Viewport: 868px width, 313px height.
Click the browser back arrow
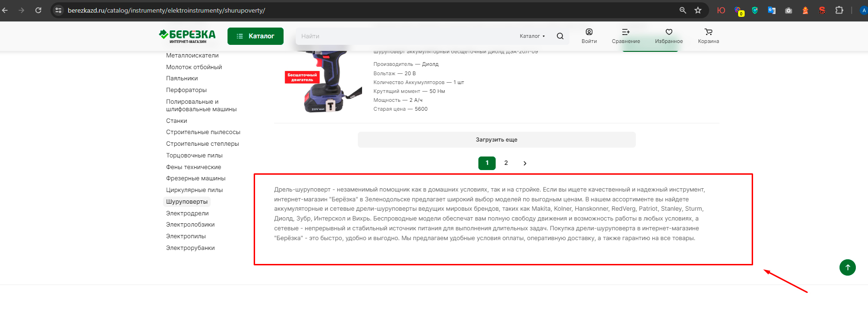[5, 10]
